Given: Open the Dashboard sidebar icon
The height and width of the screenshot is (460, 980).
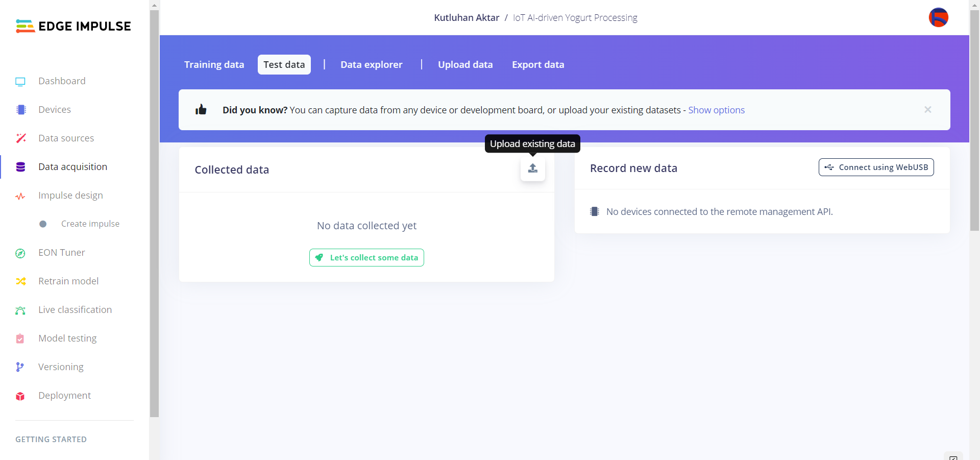Looking at the screenshot, I should pos(20,82).
